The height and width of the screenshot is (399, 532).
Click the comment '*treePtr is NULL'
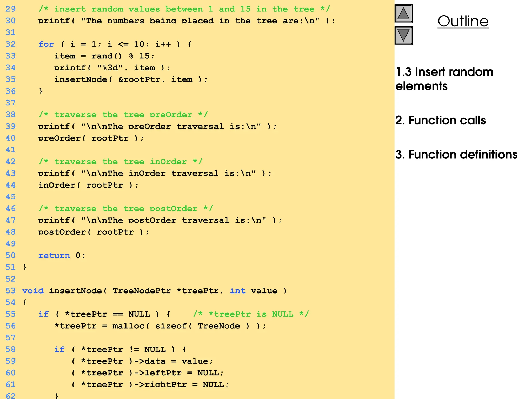coord(251,314)
